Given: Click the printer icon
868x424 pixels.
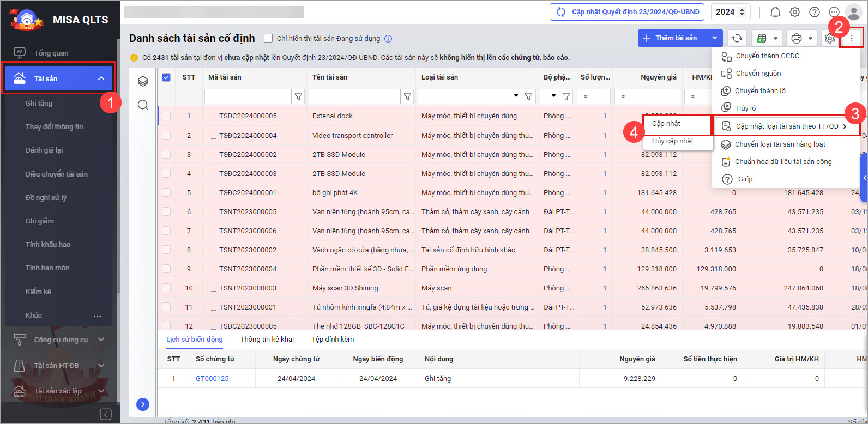Looking at the screenshot, I should (x=796, y=38).
